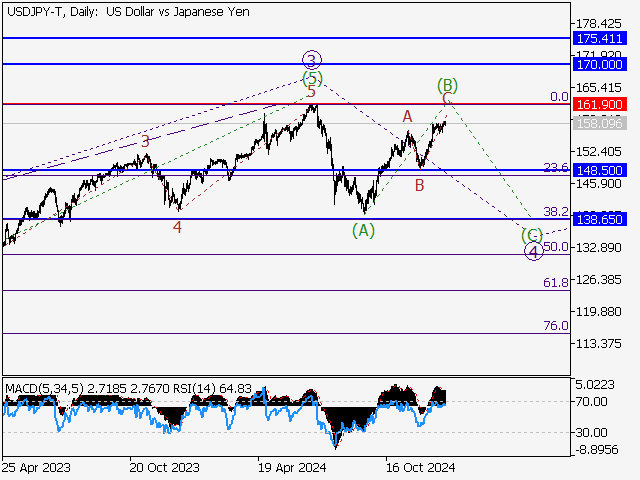
Task: Select the red letter A wave label
Action: coord(408,116)
